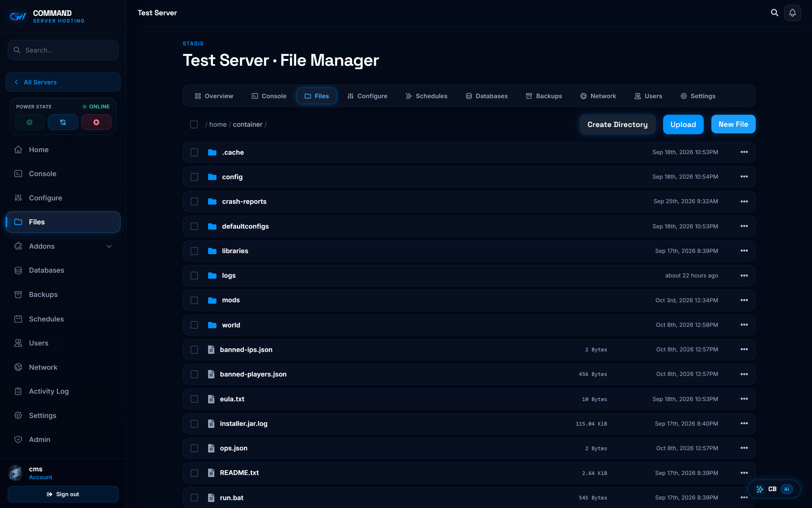The image size is (812, 508).
Task: Click the run.bat file icon
Action: (x=211, y=498)
